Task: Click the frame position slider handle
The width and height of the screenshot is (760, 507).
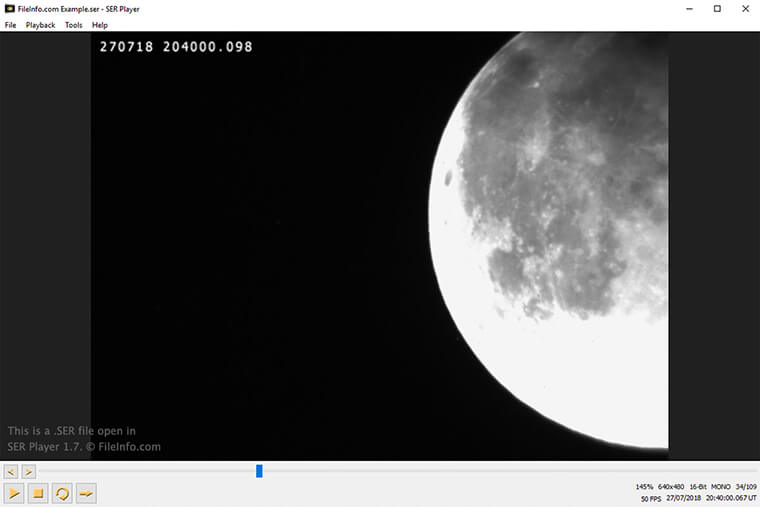Action: click(259, 471)
